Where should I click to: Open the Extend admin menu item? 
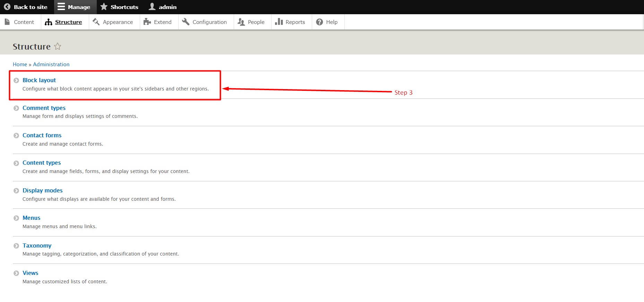(x=159, y=22)
